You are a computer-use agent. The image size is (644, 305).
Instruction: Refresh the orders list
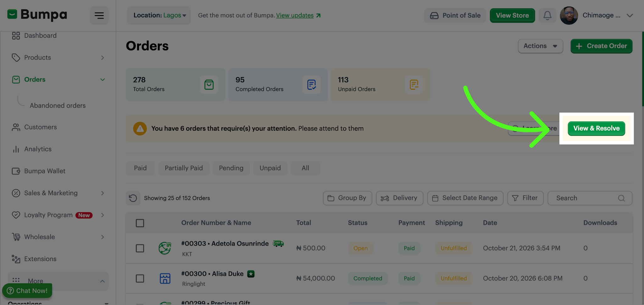point(133,198)
